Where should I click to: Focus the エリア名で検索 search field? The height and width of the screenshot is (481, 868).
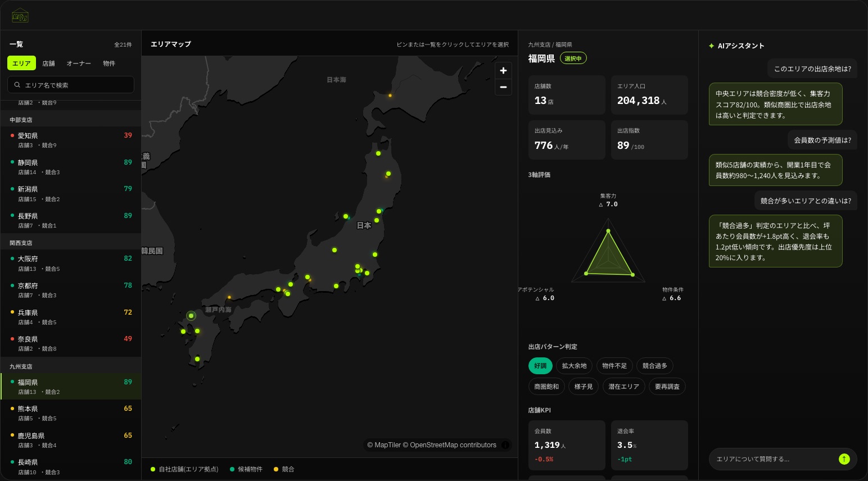[71, 85]
